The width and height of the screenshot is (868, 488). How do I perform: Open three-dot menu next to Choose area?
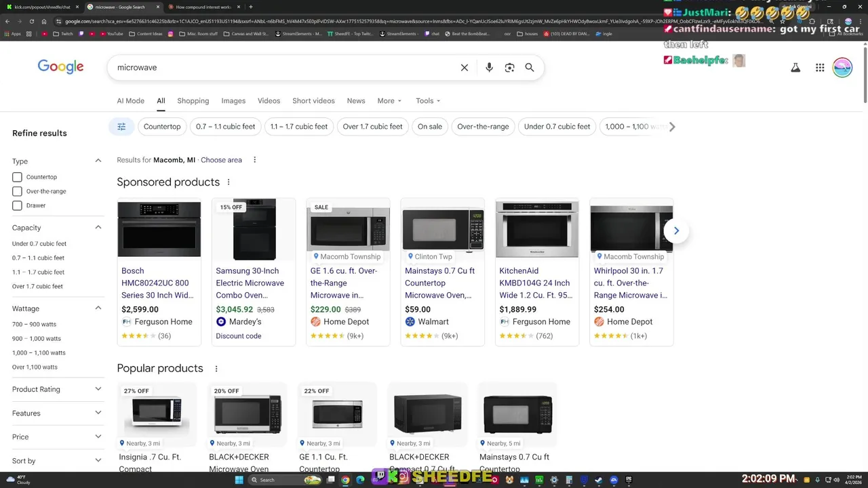[255, 160]
